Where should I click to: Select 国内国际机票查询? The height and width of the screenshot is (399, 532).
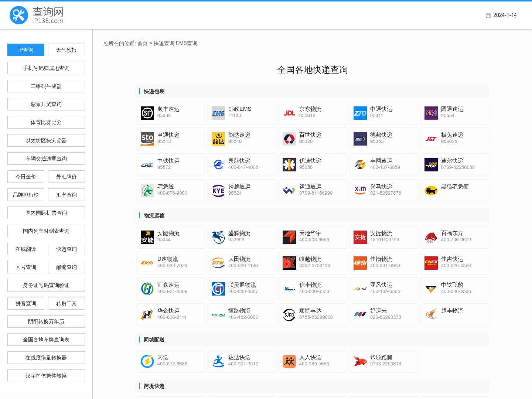[x=46, y=213]
